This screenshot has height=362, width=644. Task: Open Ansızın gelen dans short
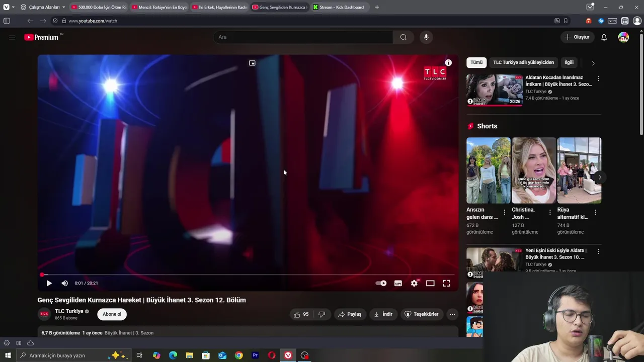[488, 170]
